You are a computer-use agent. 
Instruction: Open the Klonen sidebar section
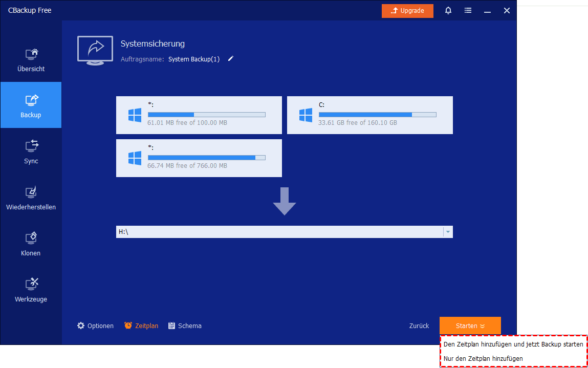[x=31, y=244]
